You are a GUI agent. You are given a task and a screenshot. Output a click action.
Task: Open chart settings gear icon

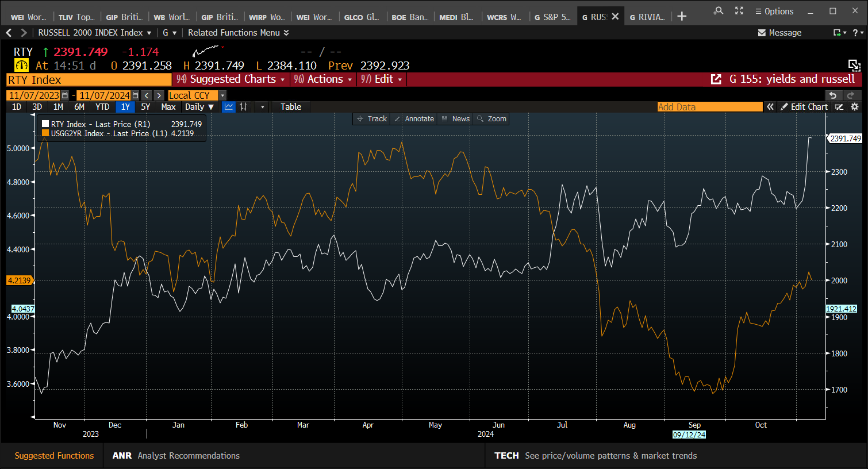click(855, 107)
